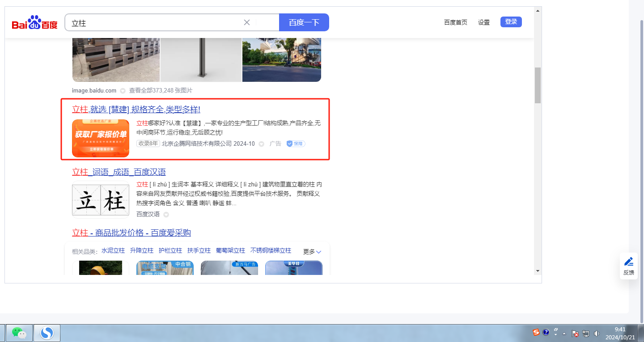Open the 设置 menu
Image resolution: width=644 pixels, height=342 pixels.
pyautogui.click(x=484, y=22)
